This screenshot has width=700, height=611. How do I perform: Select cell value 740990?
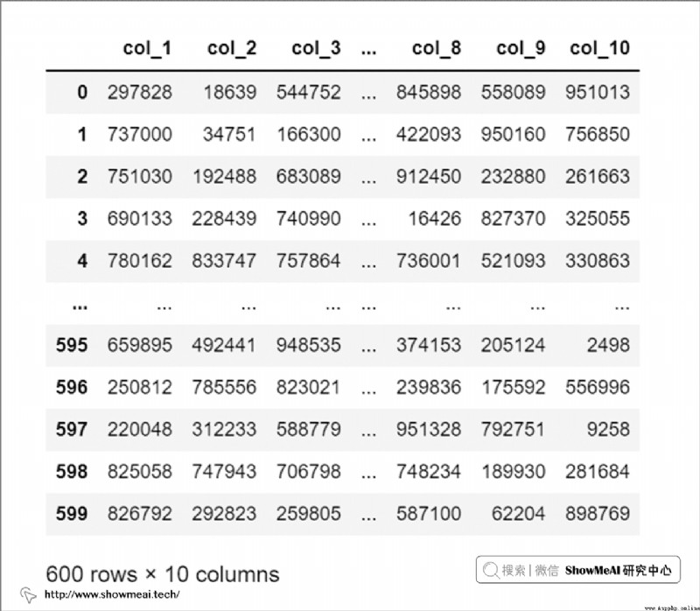[309, 219]
